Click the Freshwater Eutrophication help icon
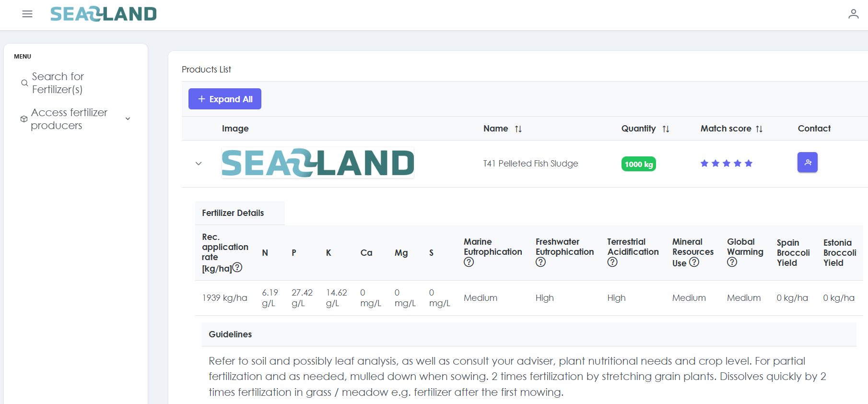The width and height of the screenshot is (868, 404). coord(540,262)
